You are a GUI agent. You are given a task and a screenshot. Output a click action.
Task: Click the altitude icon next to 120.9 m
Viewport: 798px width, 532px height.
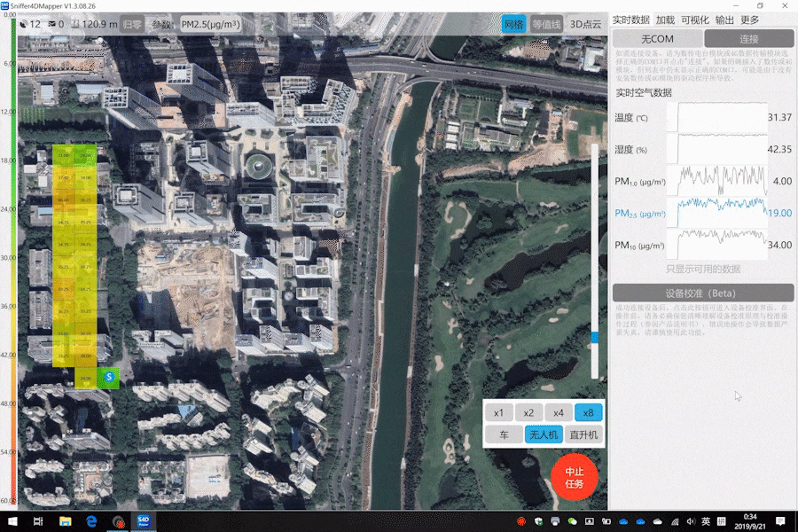[x=74, y=24]
